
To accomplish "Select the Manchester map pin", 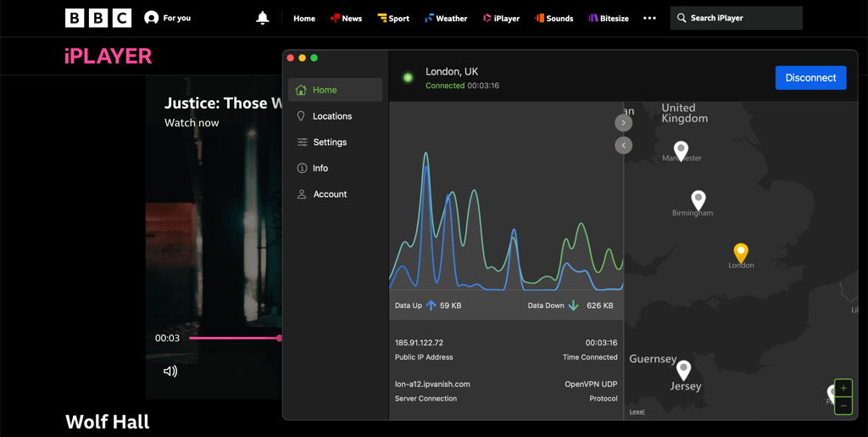I will tap(681, 151).
